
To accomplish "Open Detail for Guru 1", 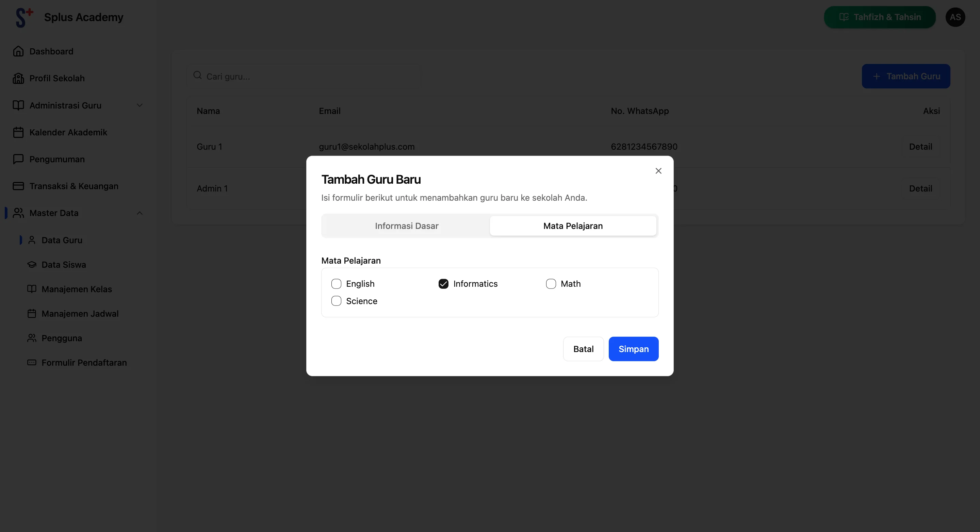I will tap(920, 146).
